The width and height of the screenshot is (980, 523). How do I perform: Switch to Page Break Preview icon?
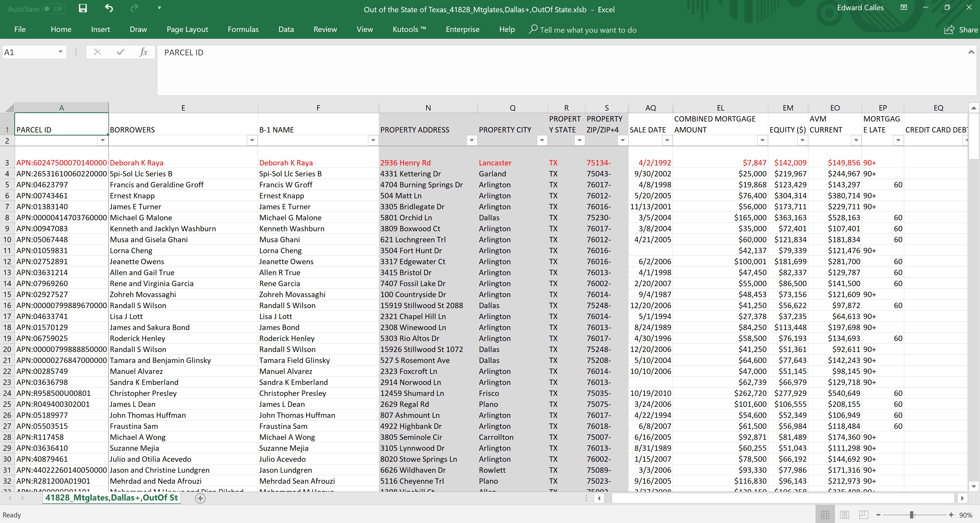point(864,515)
